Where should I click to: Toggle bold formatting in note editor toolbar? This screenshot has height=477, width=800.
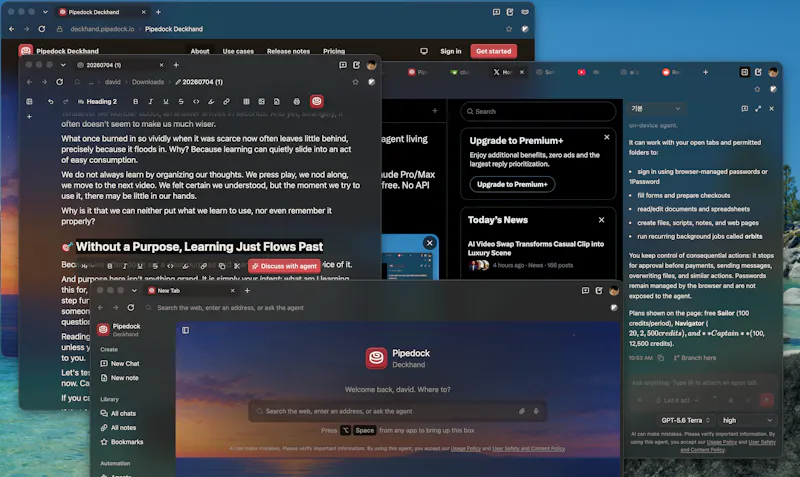click(135, 102)
